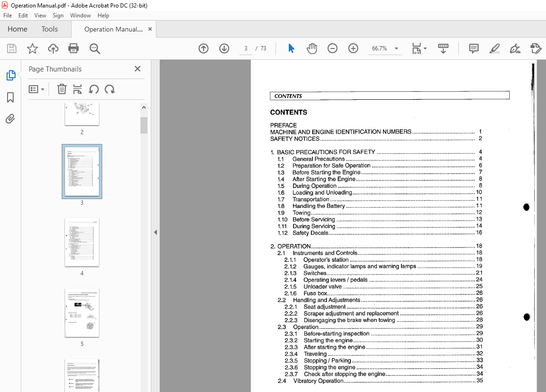Viewport: 546px width, 392px height.
Task: Click 'General Precautions' contents entry
Action: (318, 159)
